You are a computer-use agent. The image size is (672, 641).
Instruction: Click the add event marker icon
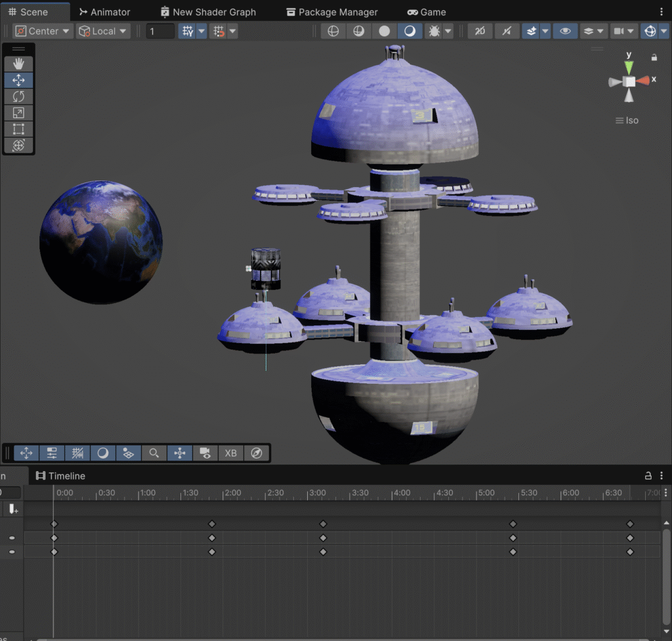tap(12, 509)
